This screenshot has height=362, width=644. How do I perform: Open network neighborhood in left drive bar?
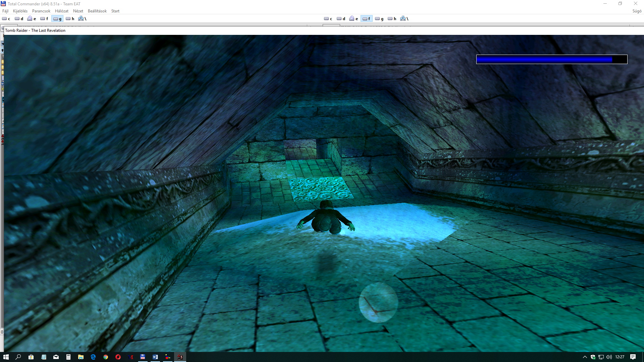[x=82, y=19]
